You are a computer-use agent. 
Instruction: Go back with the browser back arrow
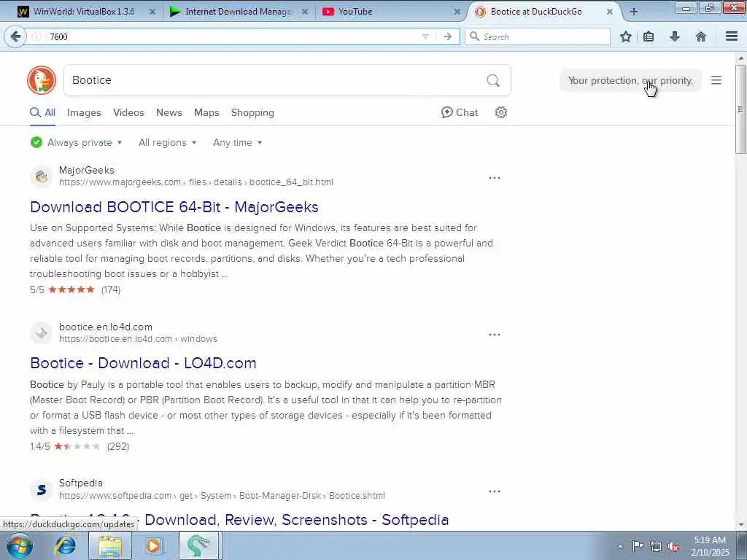[x=15, y=36]
